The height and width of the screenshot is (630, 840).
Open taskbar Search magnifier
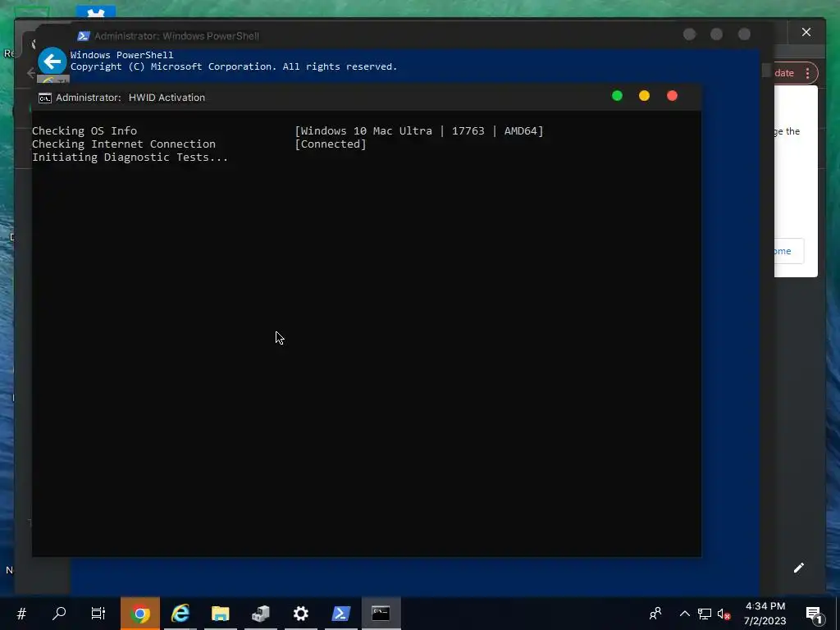[x=59, y=614]
